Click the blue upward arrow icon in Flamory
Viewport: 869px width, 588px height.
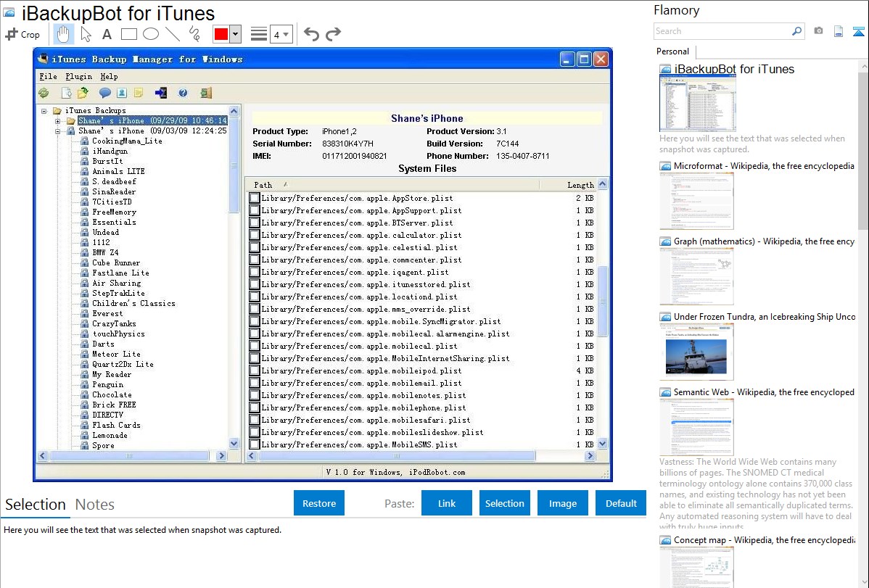click(858, 32)
